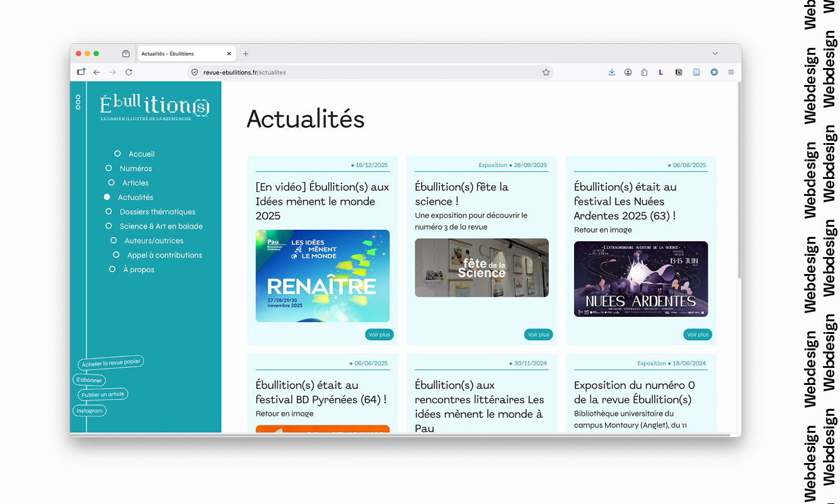Click Publier un article button
Screen dimensions: 840x504
click(x=103, y=394)
